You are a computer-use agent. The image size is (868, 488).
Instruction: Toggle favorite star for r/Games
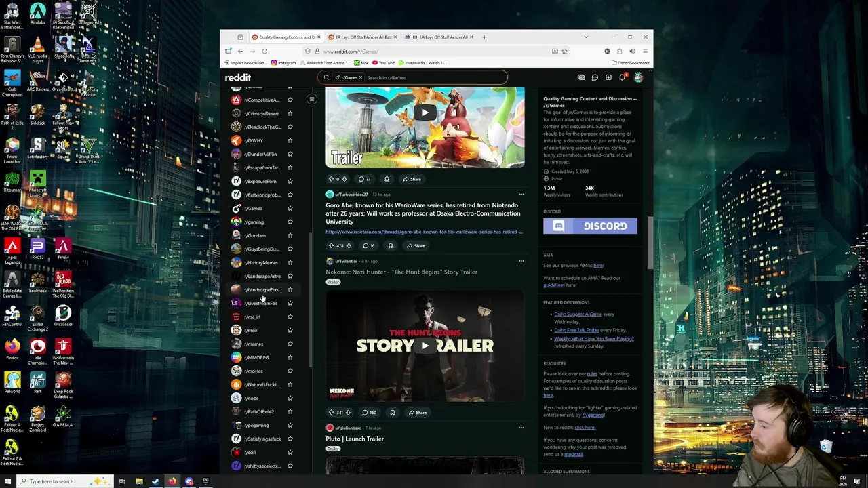point(290,208)
